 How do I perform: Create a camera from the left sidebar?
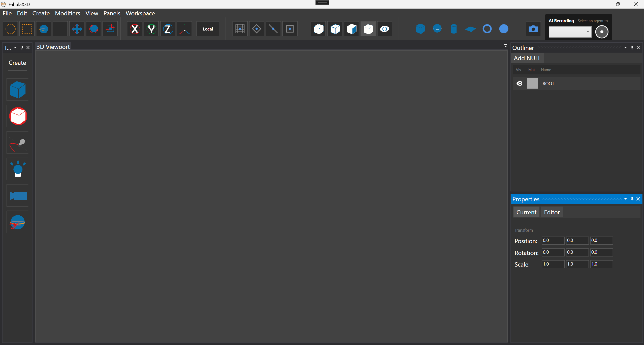17,196
